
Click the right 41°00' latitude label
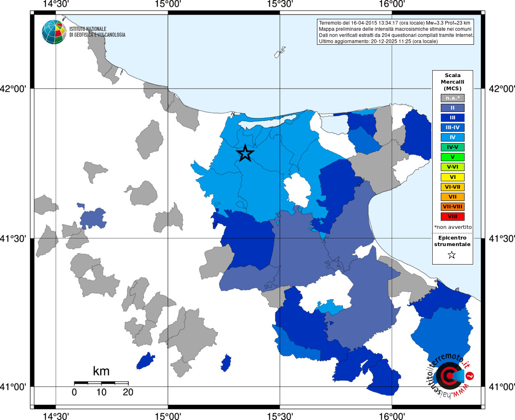(x=502, y=387)
